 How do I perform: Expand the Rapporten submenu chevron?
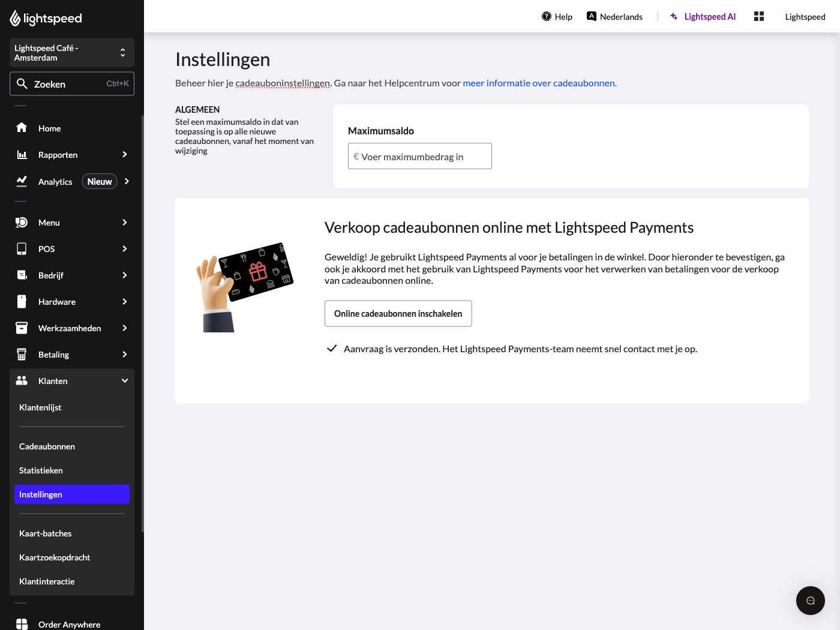click(125, 155)
